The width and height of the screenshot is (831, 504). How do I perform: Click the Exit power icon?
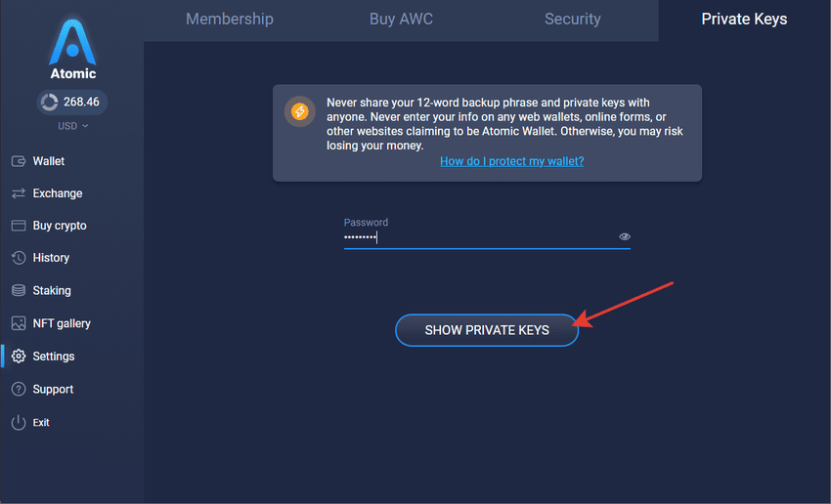click(19, 422)
